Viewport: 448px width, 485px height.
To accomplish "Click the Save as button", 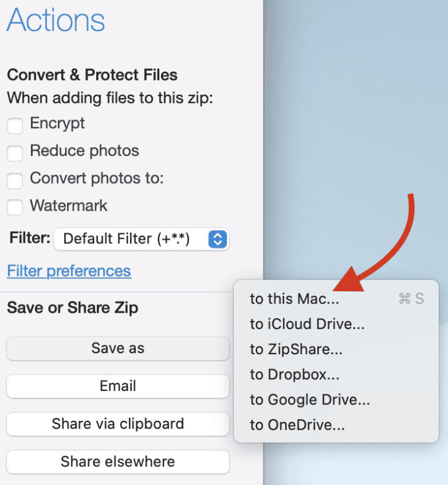I will [118, 348].
